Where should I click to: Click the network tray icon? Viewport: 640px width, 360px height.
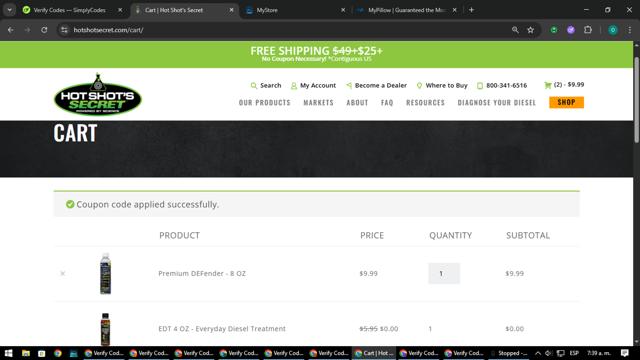pos(561,353)
